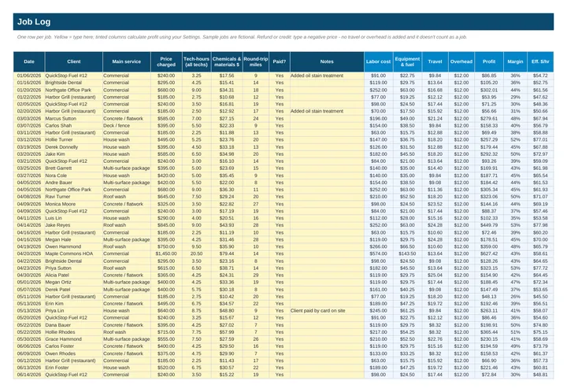Click the $449.79 profit cell

point(489,225)
